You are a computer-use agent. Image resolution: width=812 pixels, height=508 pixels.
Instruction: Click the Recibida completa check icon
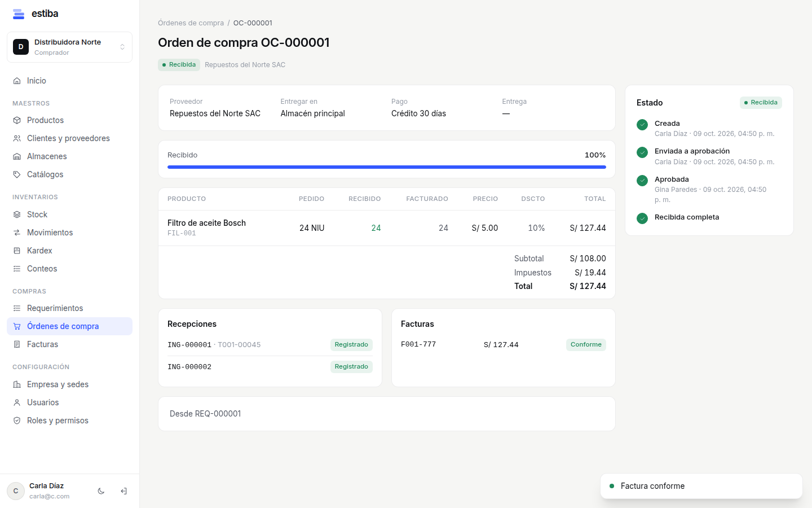[x=642, y=218]
